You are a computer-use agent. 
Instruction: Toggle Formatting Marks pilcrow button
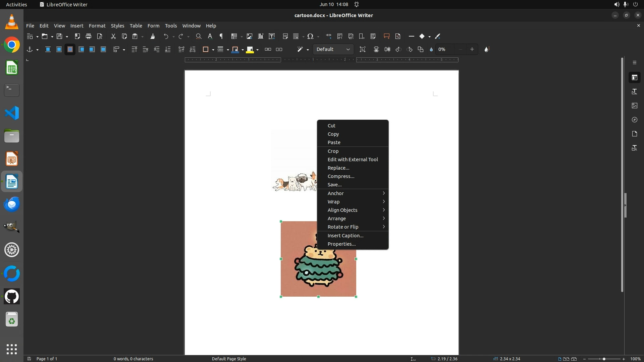tap(221, 36)
